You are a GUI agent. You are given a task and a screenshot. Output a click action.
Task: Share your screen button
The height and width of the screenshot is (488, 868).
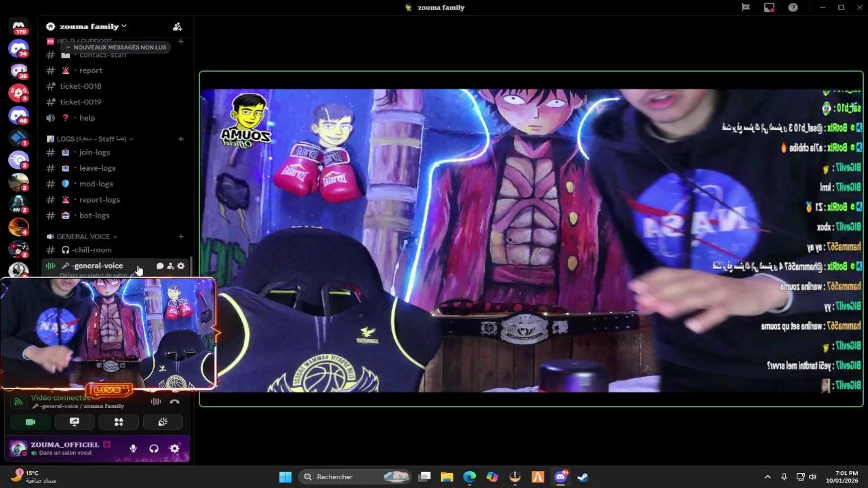click(x=75, y=422)
